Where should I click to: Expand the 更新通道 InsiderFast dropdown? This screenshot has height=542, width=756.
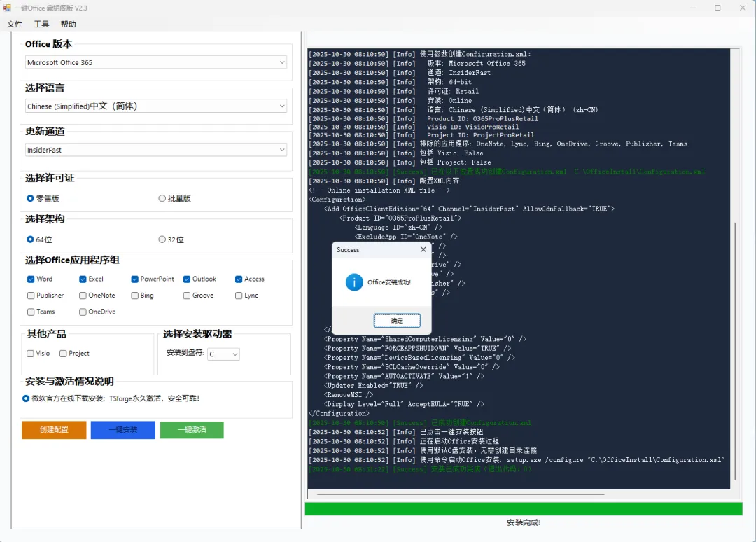click(155, 150)
